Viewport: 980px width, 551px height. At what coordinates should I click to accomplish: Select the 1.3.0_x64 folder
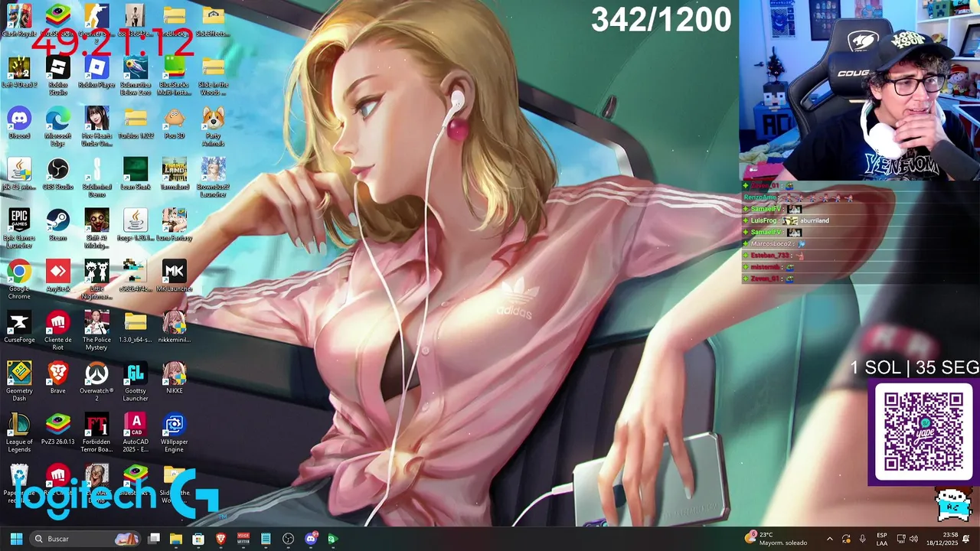pyautogui.click(x=136, y=328)
